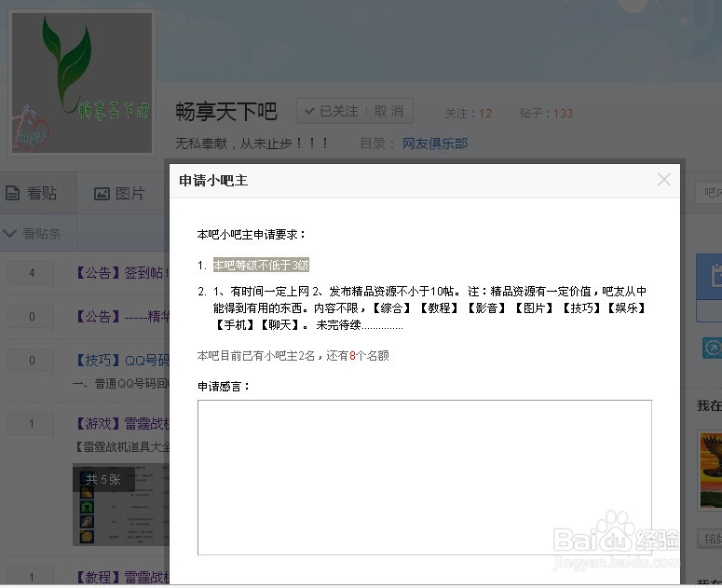Open the 【公告】签到帖 post
Viewport: 722px width, 588px height.
pyautogui.click(x=121, y=273)
